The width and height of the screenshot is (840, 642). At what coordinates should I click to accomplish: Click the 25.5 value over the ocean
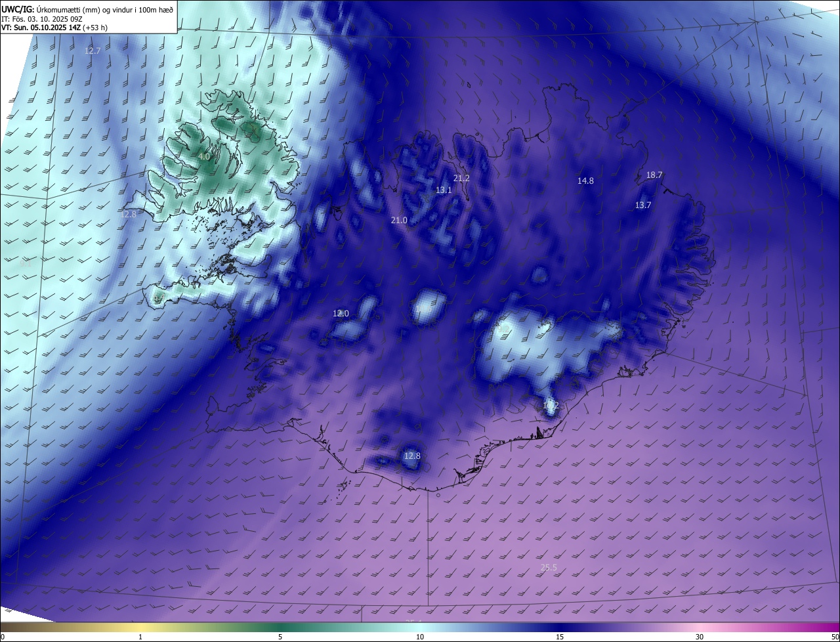coord(549,567)
